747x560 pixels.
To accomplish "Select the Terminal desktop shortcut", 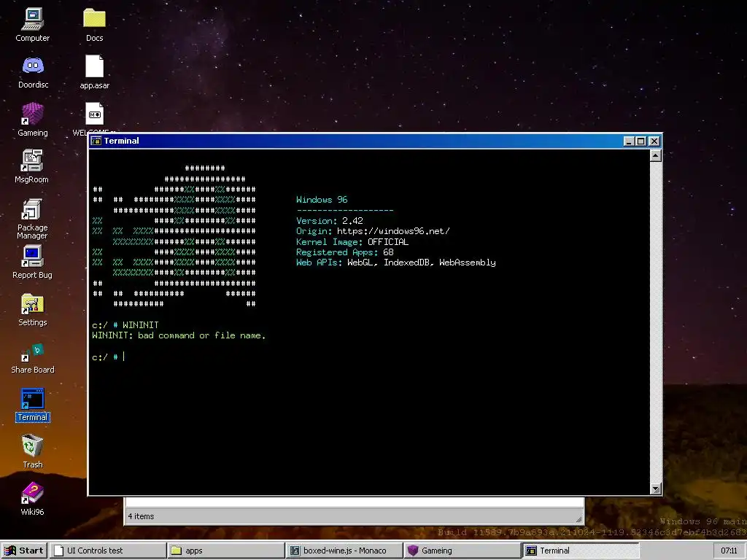I will (32, 405).
